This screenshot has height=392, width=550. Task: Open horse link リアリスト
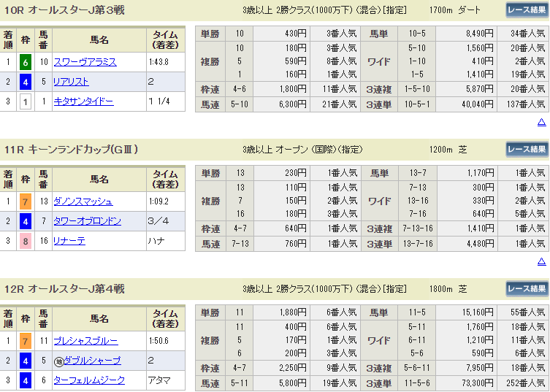point(71,82)
